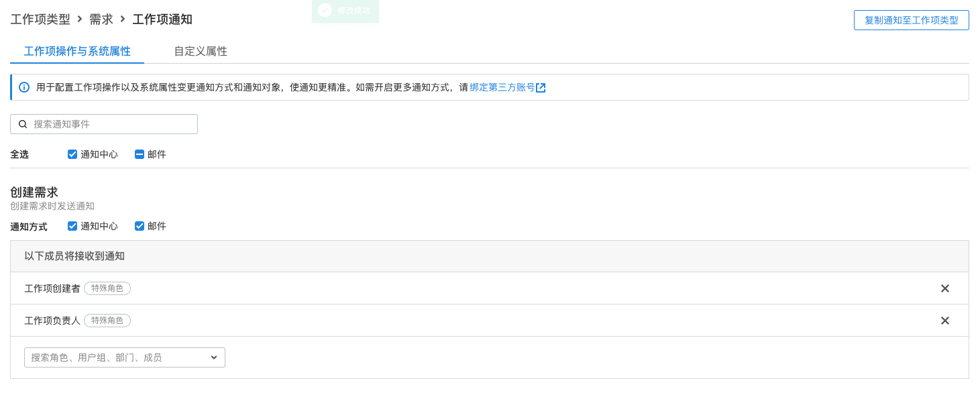The height and width of the screenshot is (393, 980).
Task: Open the 搜索角色、用户组、部门、成员 dropdown
Action: point(124,357)
